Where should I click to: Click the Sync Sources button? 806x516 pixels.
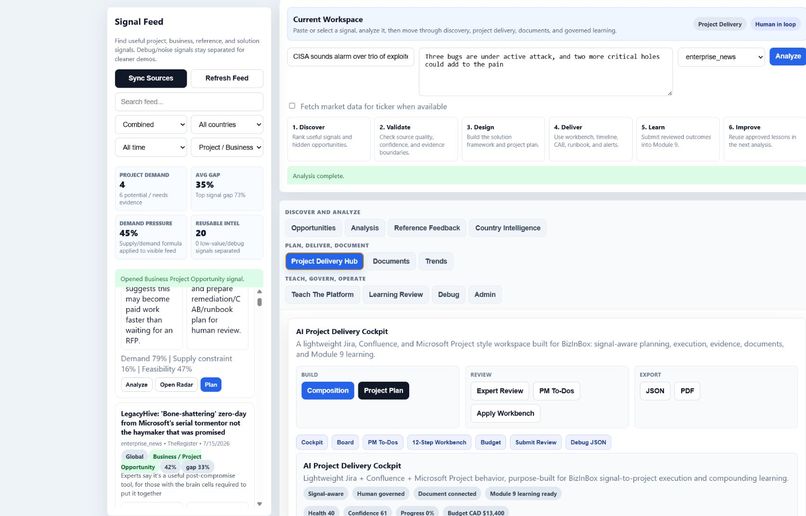[x=151, y=78]
